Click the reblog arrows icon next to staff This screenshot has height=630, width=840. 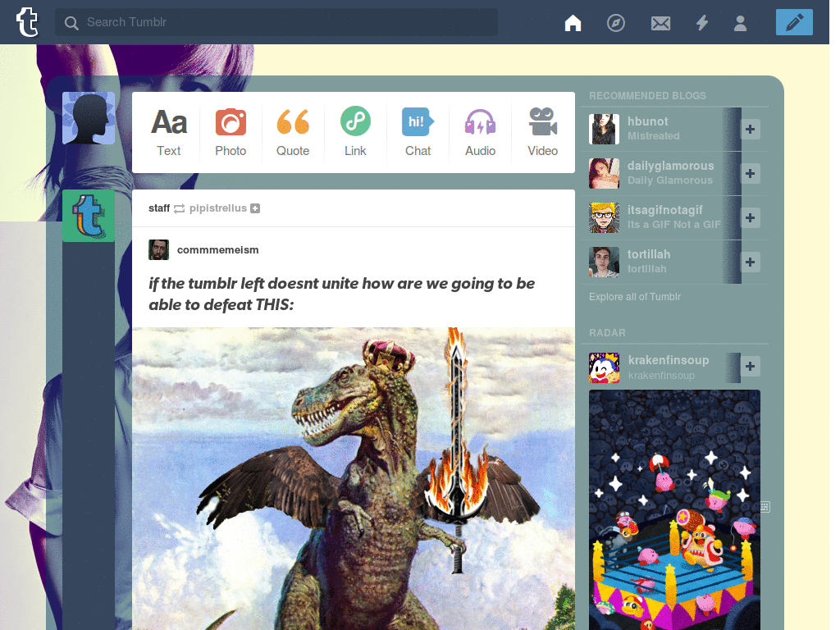[x=180, y=208]
